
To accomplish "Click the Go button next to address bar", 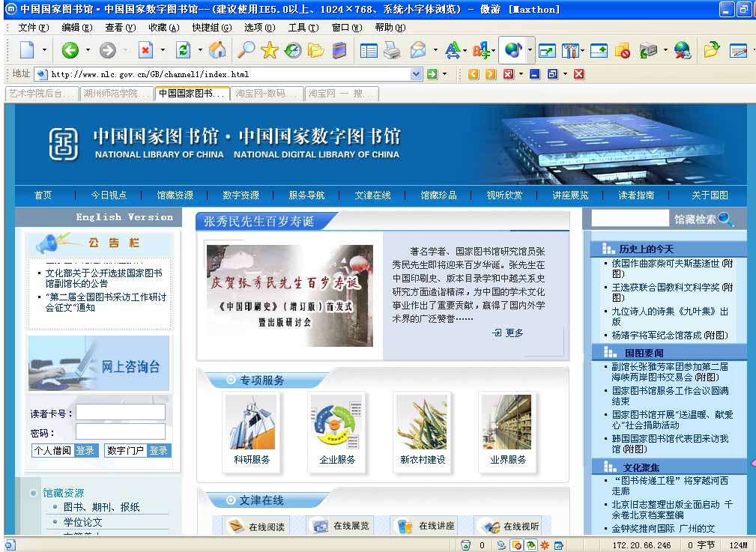I will tap(432, 73).
